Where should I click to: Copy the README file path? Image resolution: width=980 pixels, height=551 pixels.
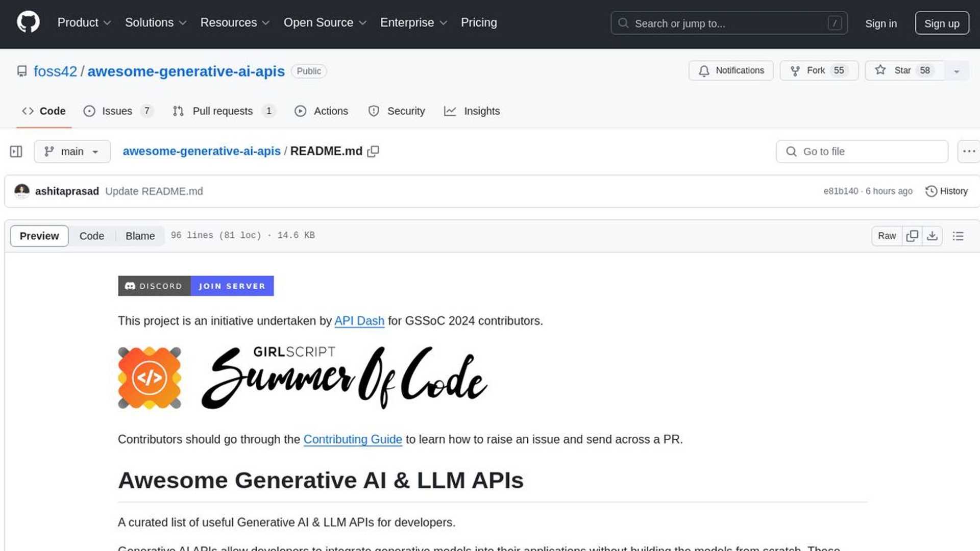pos(373,151)
